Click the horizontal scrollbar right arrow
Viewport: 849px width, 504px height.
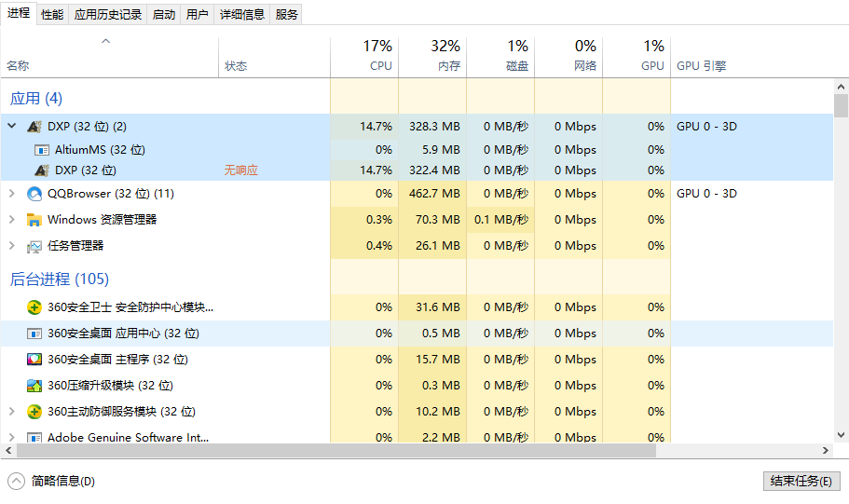tap(825, 450)
